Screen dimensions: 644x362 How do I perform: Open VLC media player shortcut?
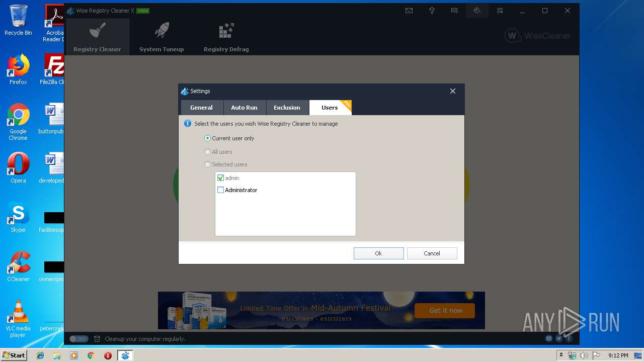click(x=18, y=319)
